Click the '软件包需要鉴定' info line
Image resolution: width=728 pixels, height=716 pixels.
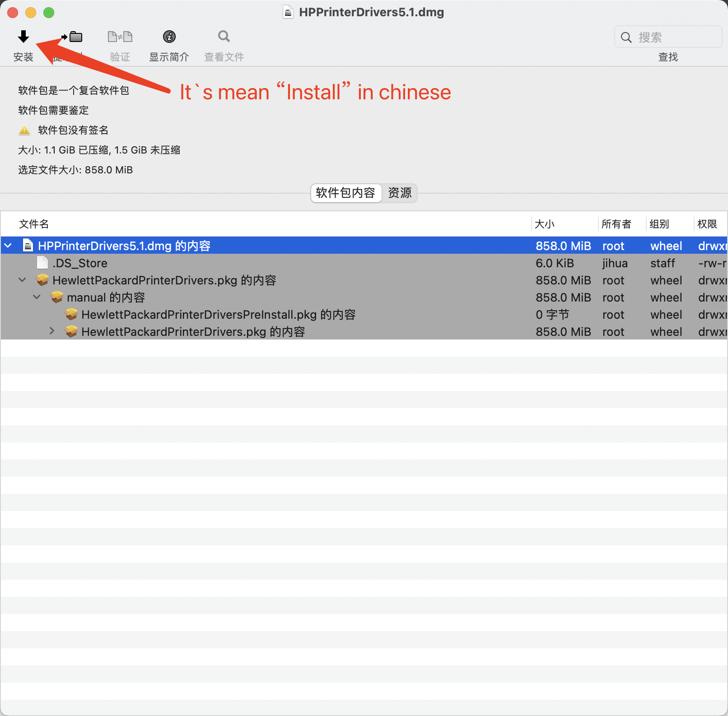pos(53,111)
